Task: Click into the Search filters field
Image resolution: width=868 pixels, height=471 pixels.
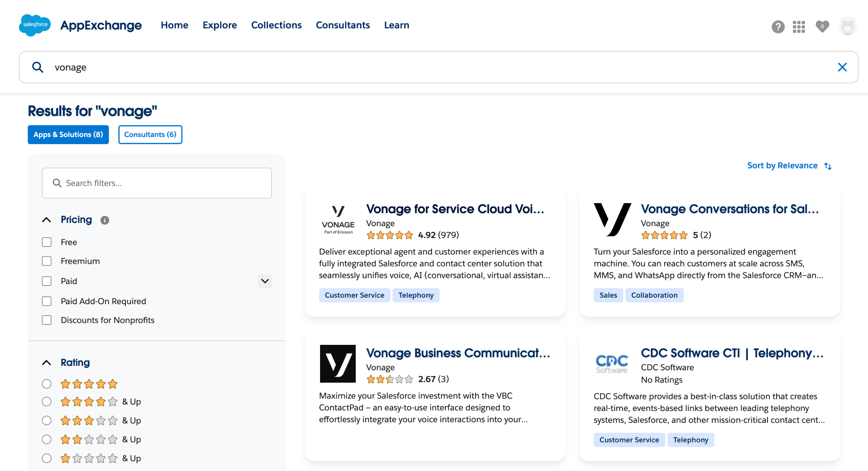Action: click(157, 183)
